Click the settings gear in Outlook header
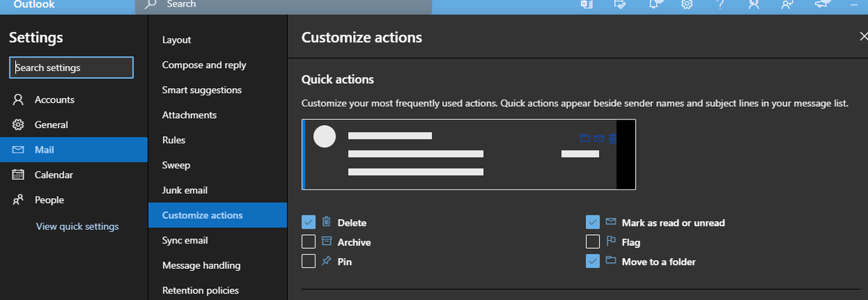The width and height of the screenshot is (868, 300). 687,4
